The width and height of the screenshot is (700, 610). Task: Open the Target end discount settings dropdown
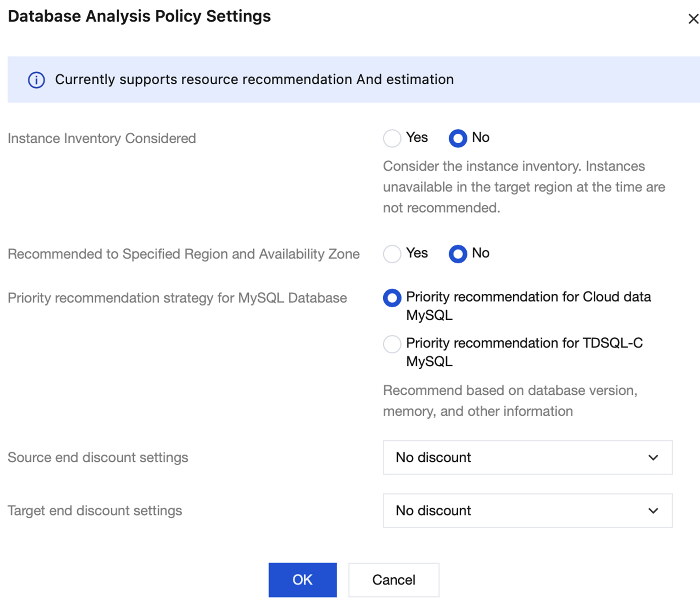528,511
